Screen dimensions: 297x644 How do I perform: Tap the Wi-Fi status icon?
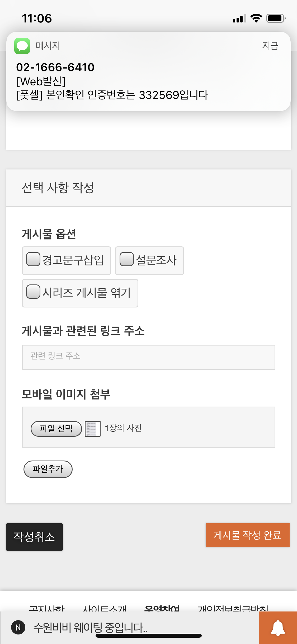(256, 18)
